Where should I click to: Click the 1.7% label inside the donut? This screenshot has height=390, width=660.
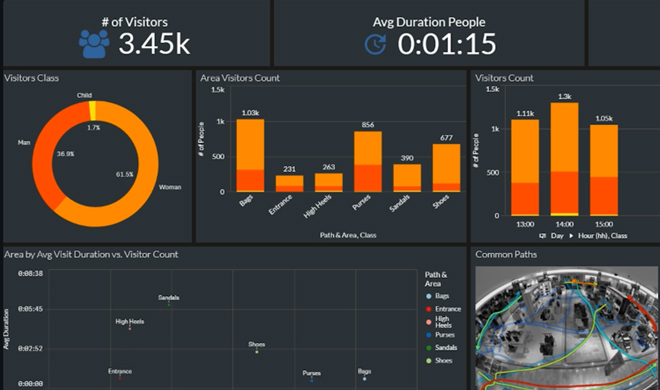click(93, 127)
